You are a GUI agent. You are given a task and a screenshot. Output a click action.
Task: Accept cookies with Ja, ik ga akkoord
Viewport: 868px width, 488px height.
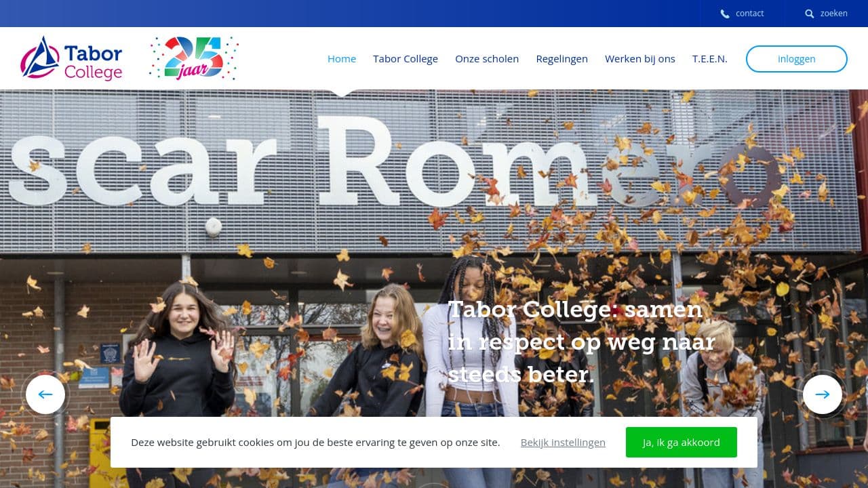pyautogui.click(x=682, y=442)
